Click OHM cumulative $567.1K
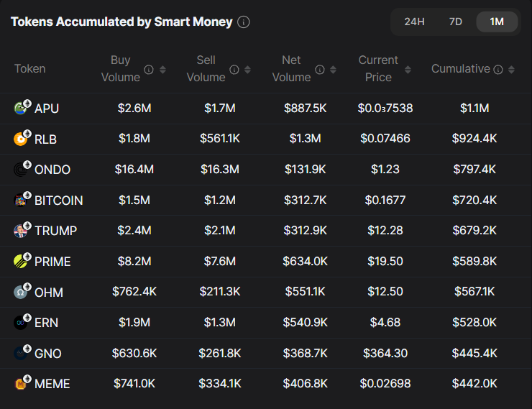 [x=474, y=292]
